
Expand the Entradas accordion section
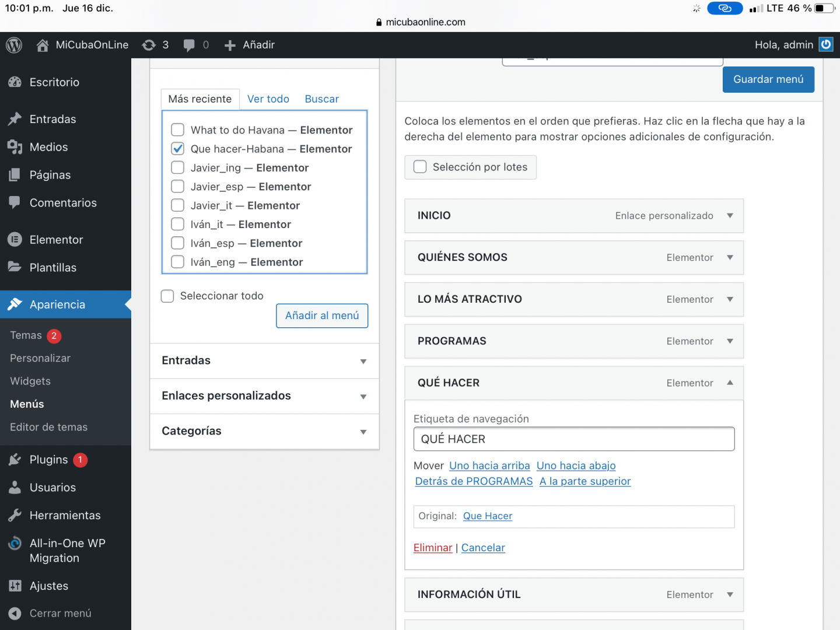(x=265, y=361)
